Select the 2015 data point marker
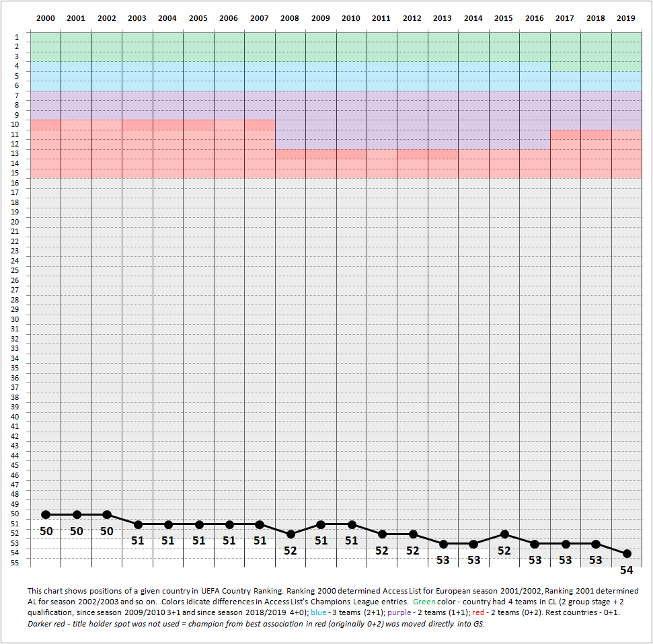Screen dimensions: 653x644 (x=504, y=534)
